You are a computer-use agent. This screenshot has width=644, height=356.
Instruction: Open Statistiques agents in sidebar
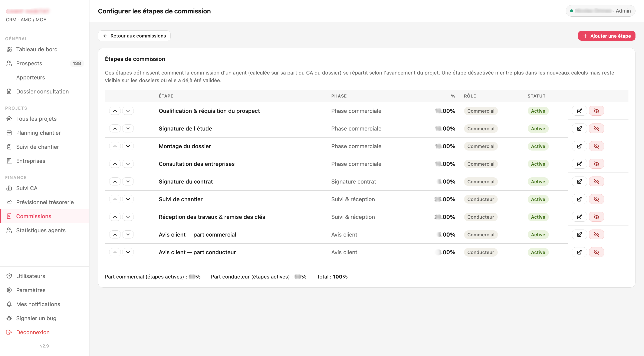(45, 230)
